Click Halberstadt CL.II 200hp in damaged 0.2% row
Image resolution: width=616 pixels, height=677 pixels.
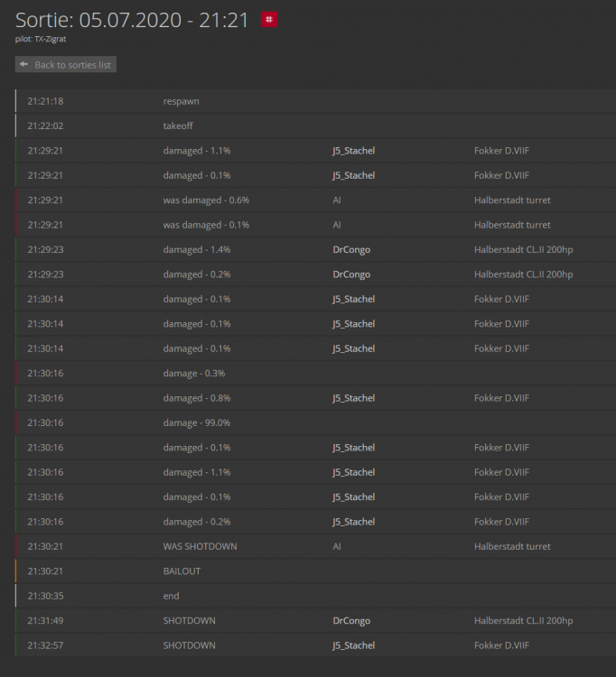pyautogui.click(x=523, y=274)
